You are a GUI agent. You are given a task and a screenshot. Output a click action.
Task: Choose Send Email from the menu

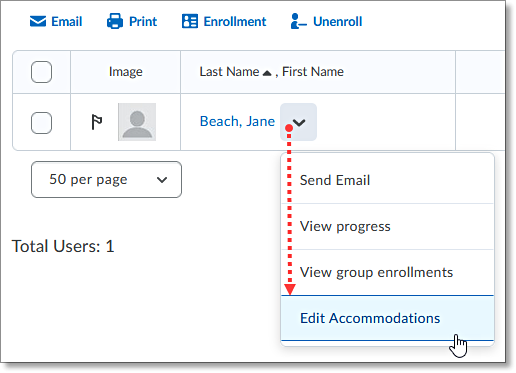point(387,180)
